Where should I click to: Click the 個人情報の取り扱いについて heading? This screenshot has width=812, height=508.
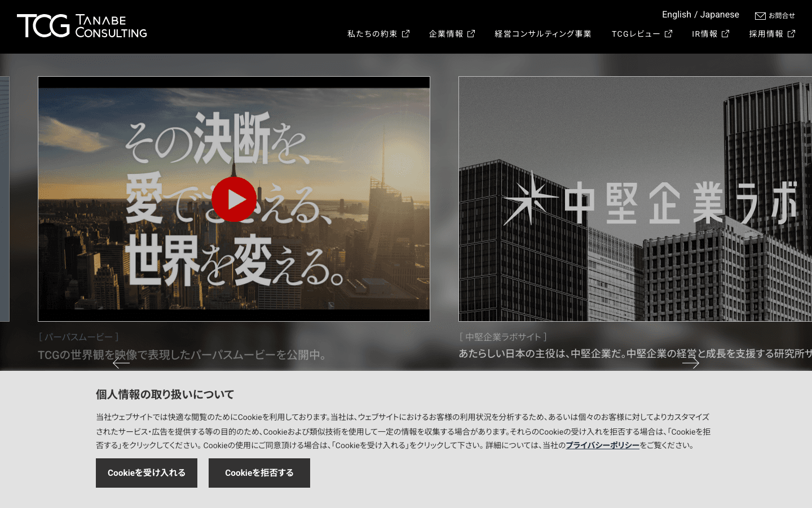click(x=165, y=395)
